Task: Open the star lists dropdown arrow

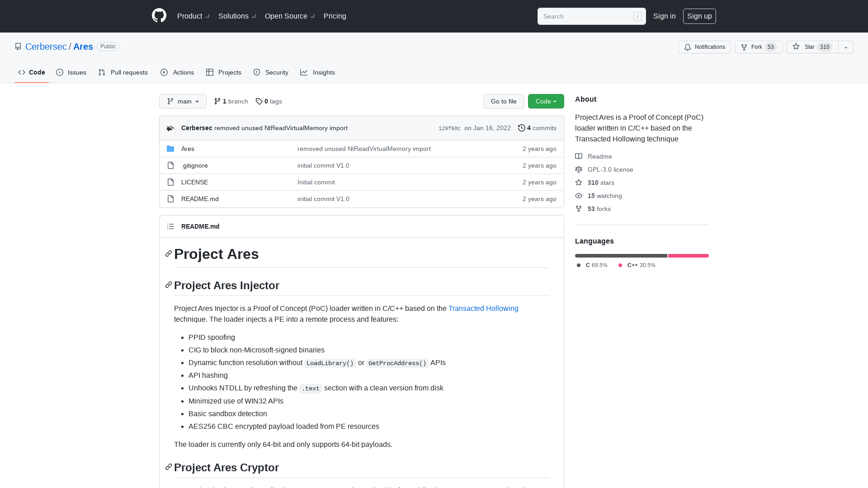Action: [x=846, y=47]
